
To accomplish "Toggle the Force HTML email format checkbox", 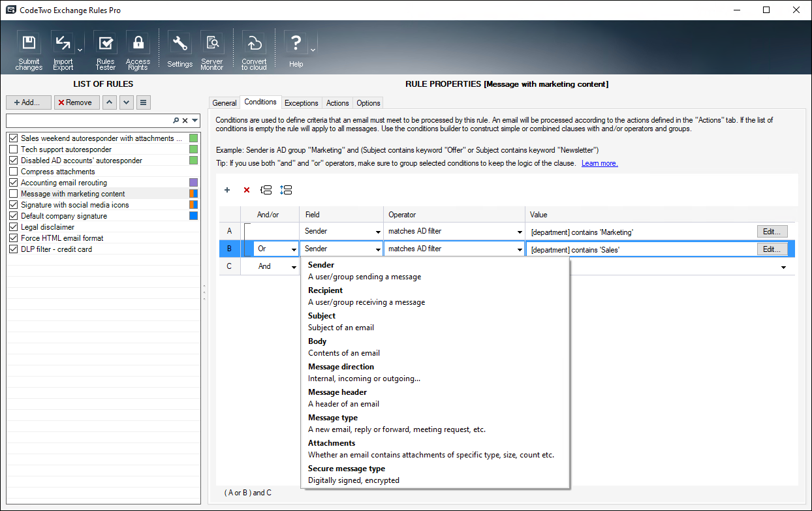I will coord(13,238).
